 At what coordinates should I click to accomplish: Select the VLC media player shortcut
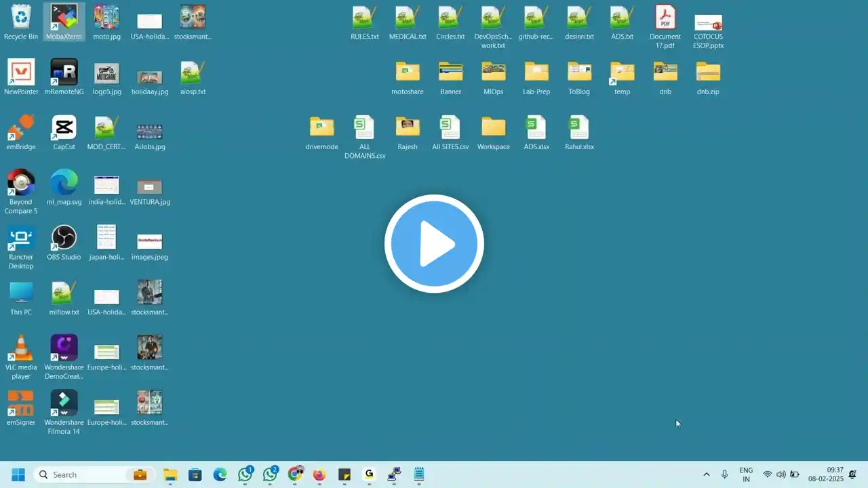tap(21, 357)
